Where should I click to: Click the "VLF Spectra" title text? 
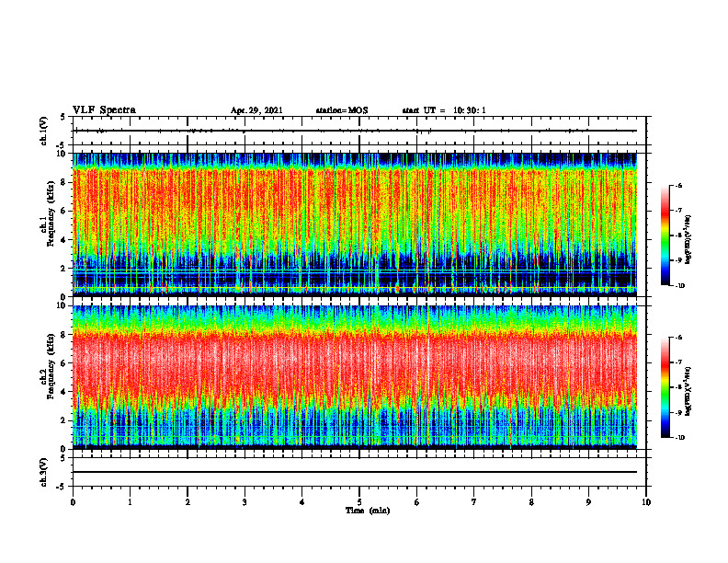[104, 110]
